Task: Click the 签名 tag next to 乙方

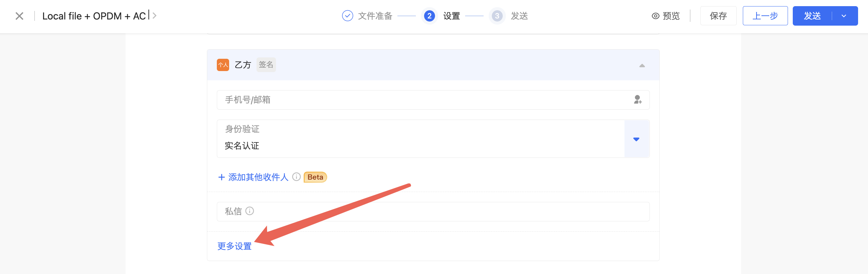Action: pyautogui.click(x=266, y=65)
